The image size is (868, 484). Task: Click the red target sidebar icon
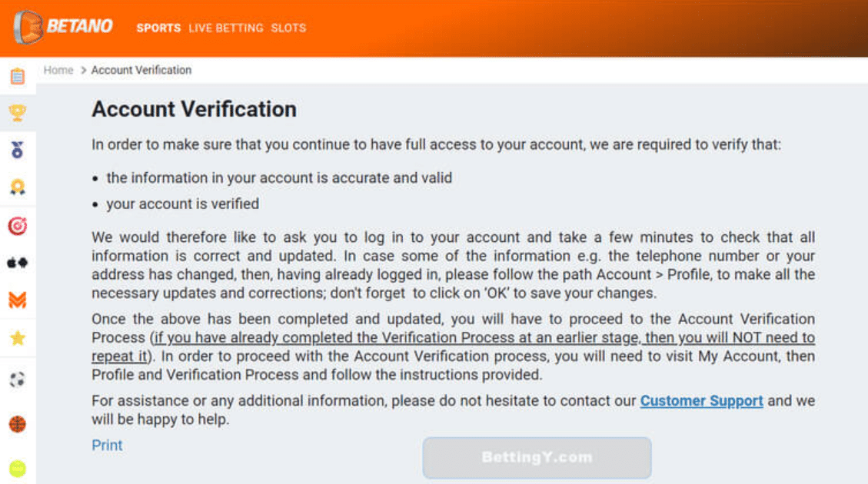coord(17,226)
